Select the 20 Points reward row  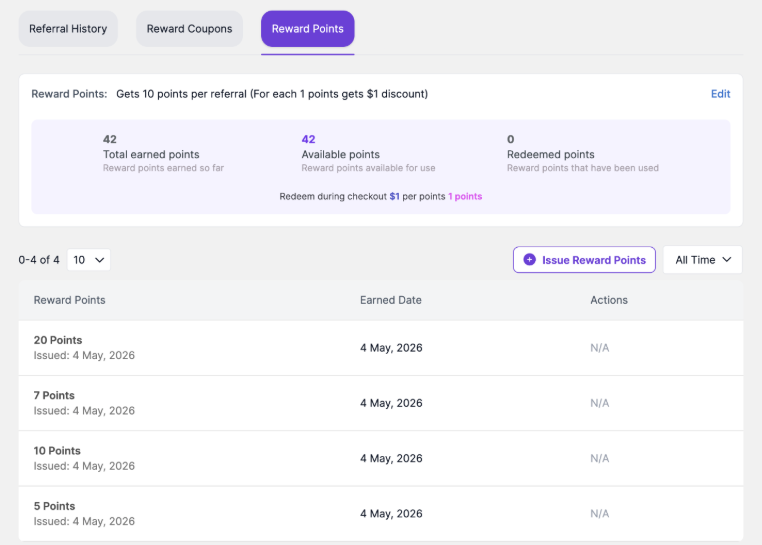point(381,348)
